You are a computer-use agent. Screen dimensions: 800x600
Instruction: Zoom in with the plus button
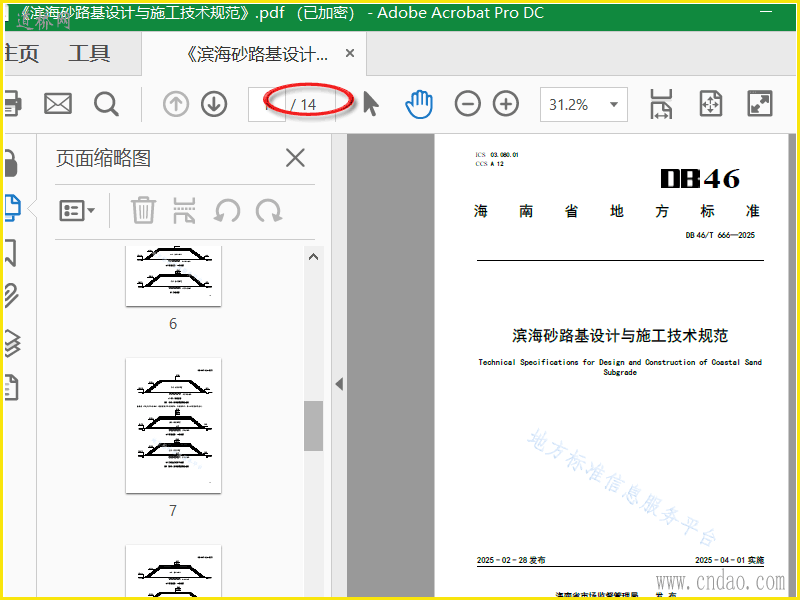(x=506, y=104)
